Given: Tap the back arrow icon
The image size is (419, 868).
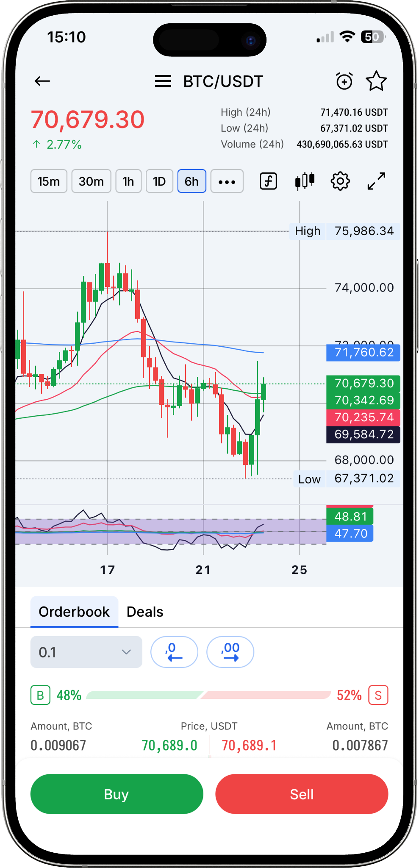Looking at the screenshot, I should [42, 81].
